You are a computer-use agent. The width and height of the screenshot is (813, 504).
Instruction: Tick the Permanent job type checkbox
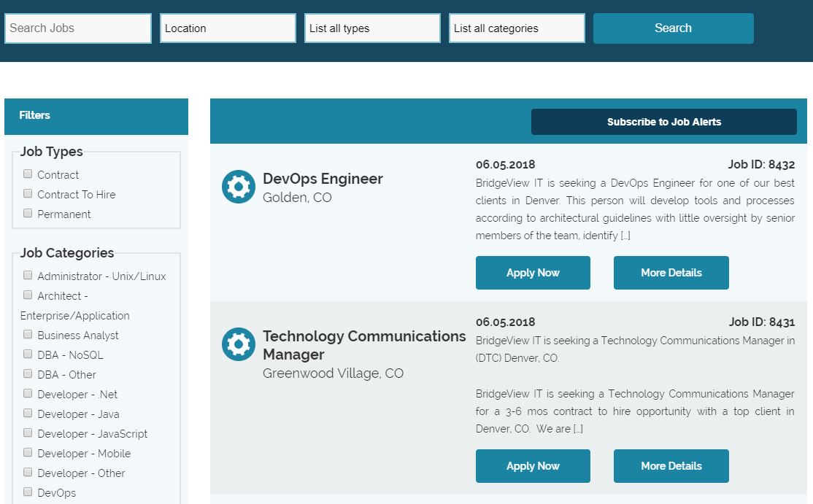(28, 214)
